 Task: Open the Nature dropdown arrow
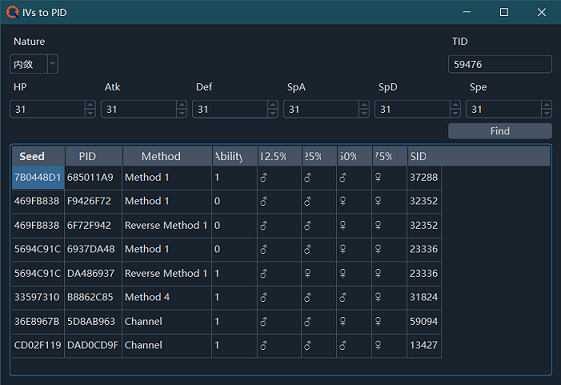[x=53, y=64]
